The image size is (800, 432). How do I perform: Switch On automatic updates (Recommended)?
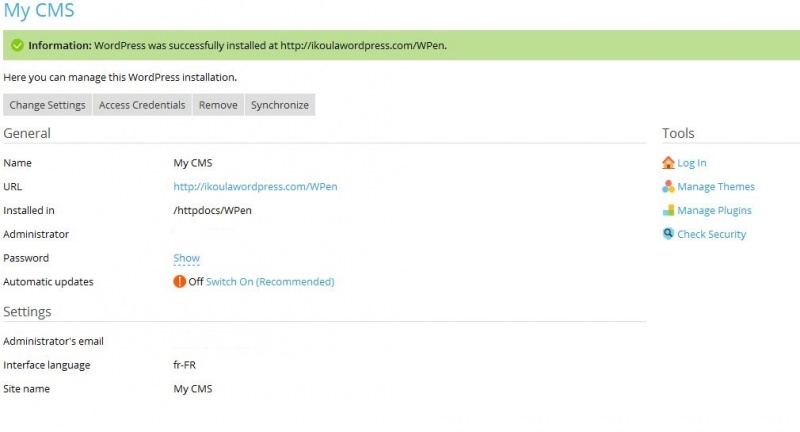270,282
